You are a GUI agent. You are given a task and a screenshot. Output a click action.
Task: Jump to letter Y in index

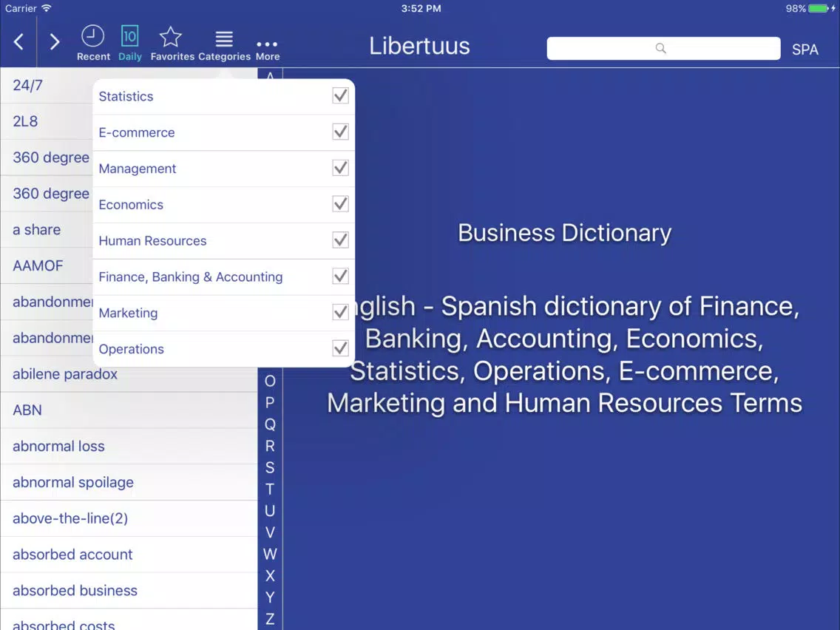(x=270, y=597)
